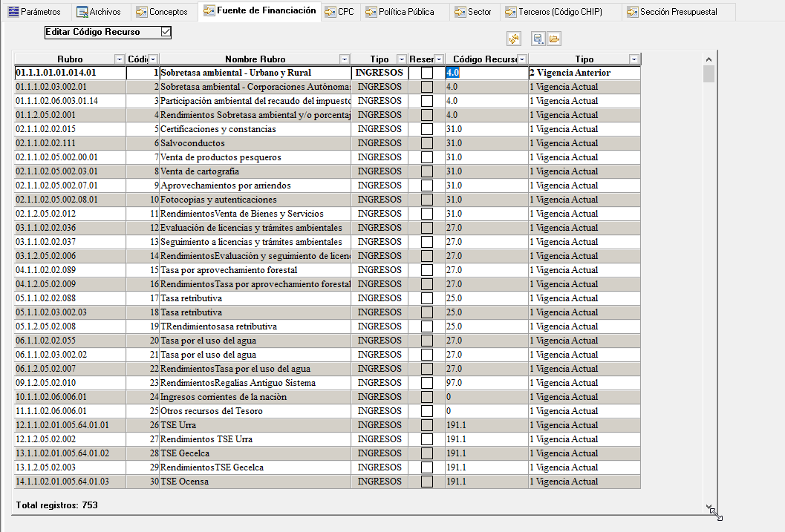
Task: Tick the Reser checkbox for Salvoconductos row
Action: click(426, 143)
